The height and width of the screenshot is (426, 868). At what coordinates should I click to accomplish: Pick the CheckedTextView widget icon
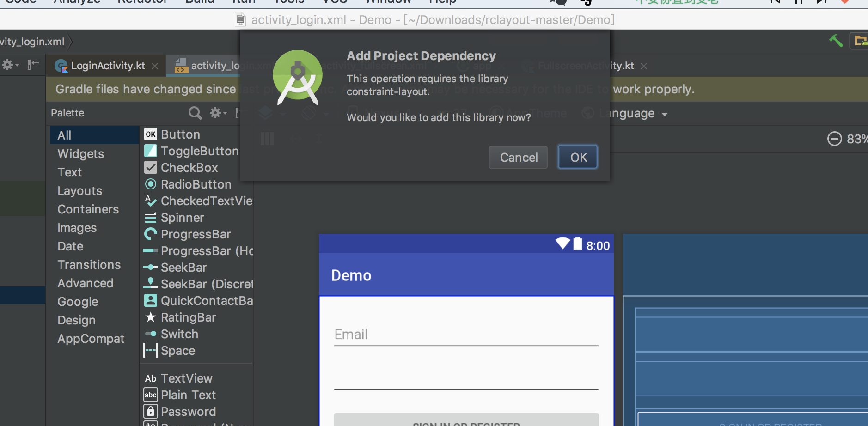tap(151, 201)
